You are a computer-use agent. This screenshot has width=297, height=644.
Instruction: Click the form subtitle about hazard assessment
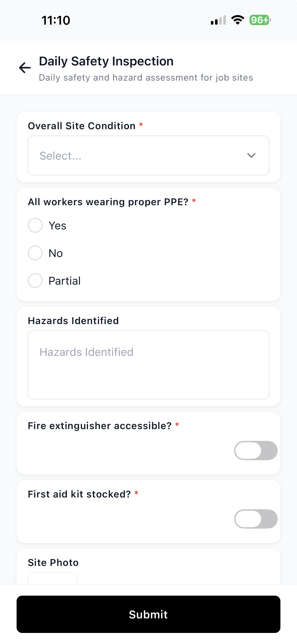tap(146, 78)
